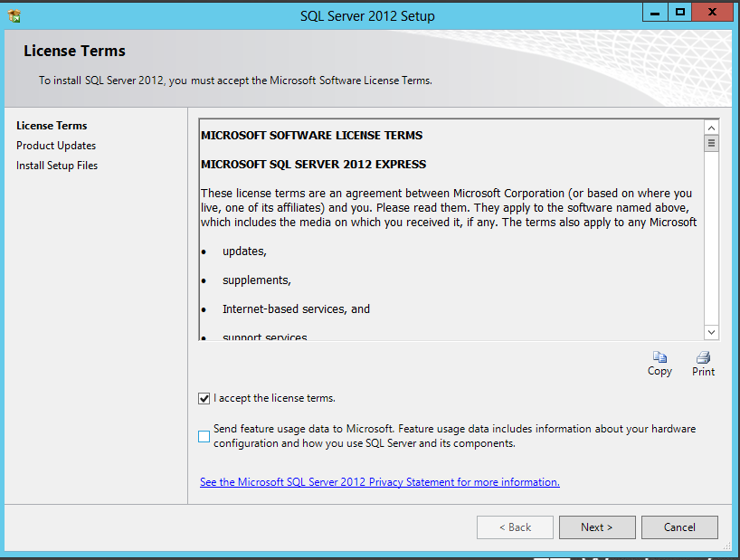Select License Terms step in sidebar
Viewport: 740px width, 560px height.
coord(52,126)
